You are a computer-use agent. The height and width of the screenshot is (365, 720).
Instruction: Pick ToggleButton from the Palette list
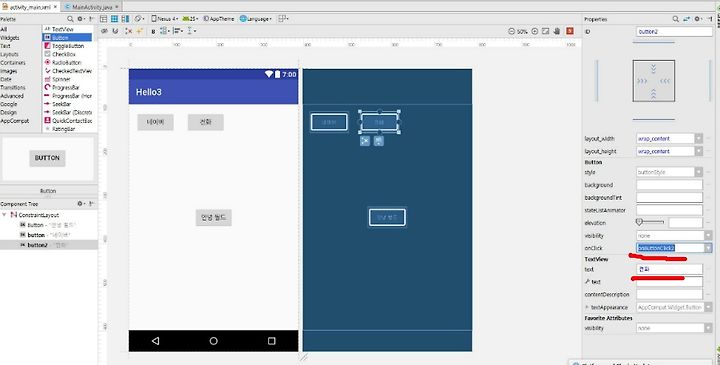(x=68, y=46)
